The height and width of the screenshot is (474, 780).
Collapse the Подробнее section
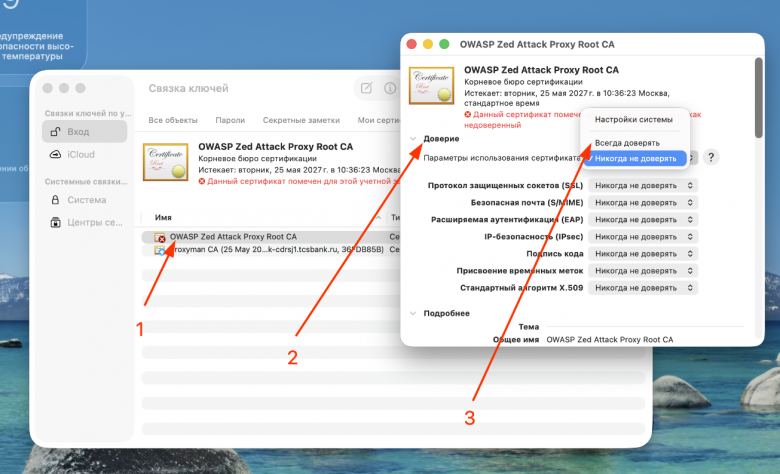[x=413, y=313]
